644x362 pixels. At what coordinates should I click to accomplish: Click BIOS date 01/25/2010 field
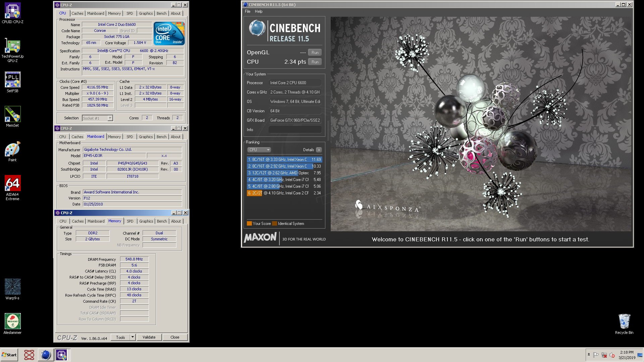click(132, 204)
